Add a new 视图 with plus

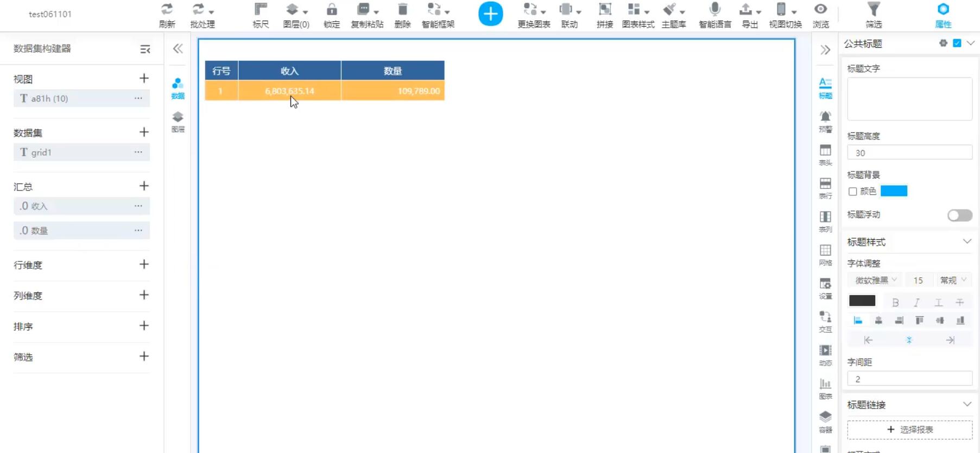(144, 78)
